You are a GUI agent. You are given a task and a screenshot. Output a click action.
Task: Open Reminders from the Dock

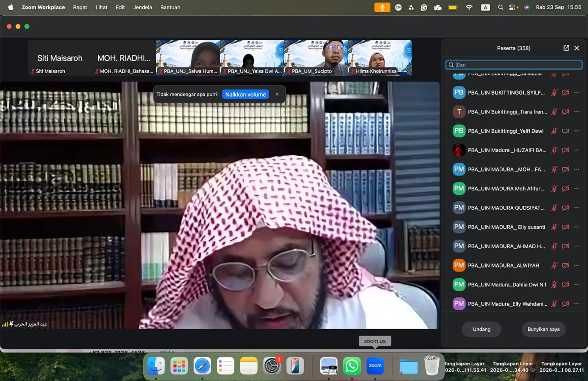coord(226,366)
